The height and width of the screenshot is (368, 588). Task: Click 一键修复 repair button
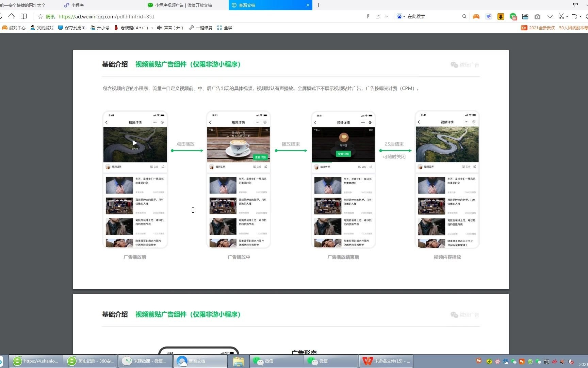tap(201, 28)
